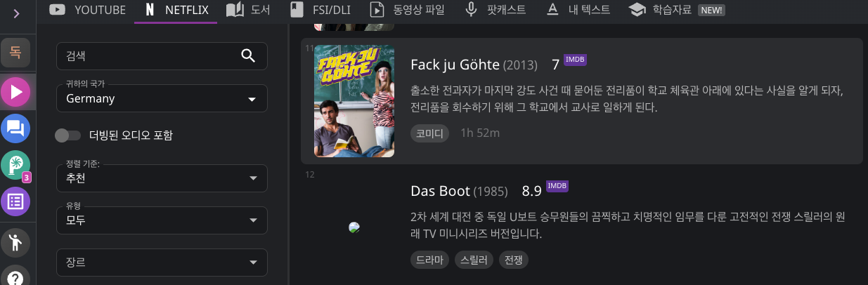Screen dimensions: 868x285
Task: Click the FSI/DLI phone icon
Action: coord(297,10)
